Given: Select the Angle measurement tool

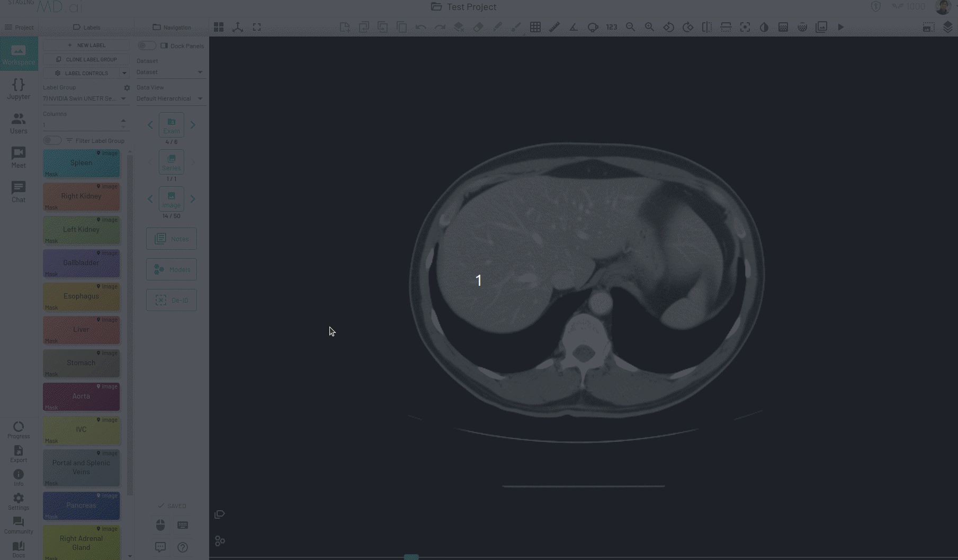Looking at the screenshot, I should point(573,27).
